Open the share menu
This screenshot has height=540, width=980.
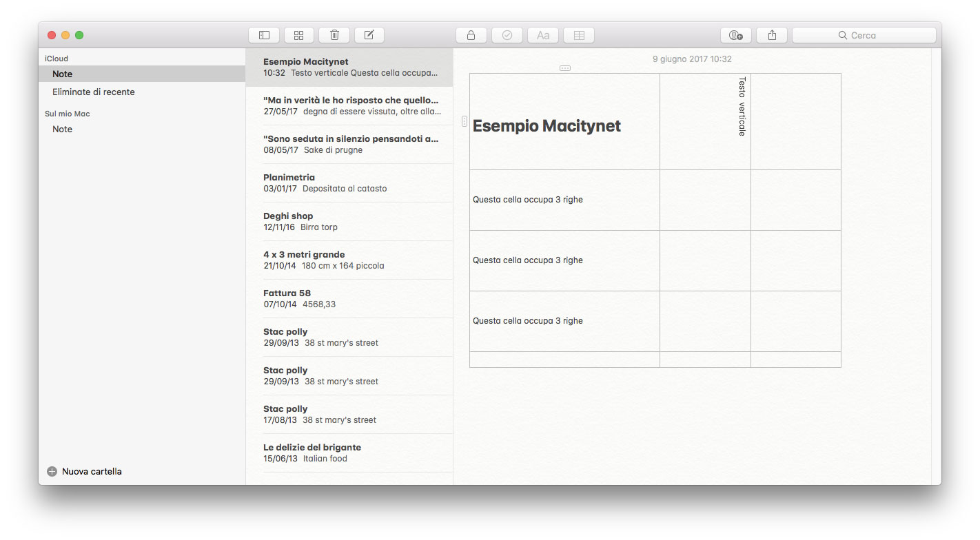772,35
